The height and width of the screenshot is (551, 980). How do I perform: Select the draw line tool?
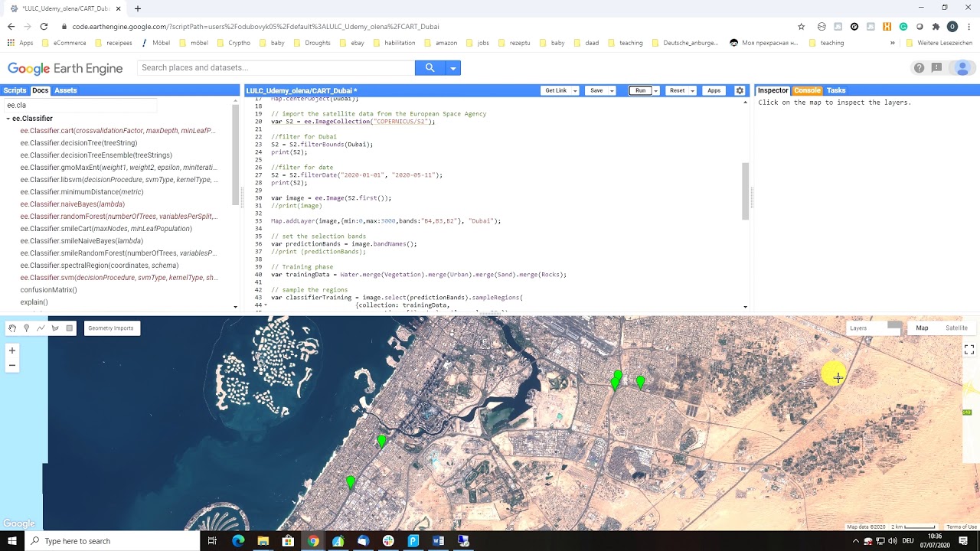41,328
